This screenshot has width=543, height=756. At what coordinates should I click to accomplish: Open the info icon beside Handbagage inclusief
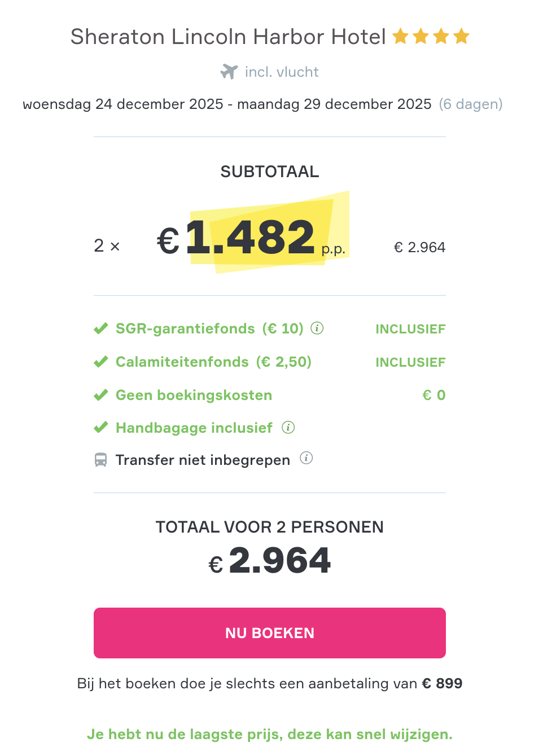[x=288, y=428]
